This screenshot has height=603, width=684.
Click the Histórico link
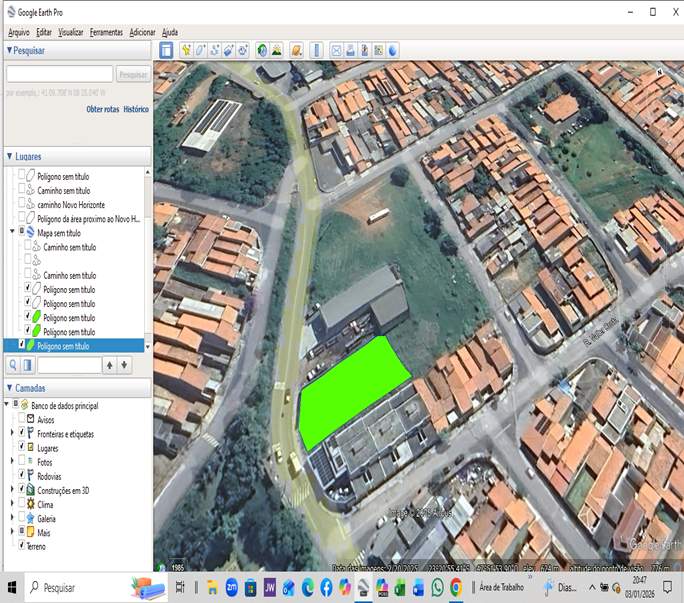[136, 109]
